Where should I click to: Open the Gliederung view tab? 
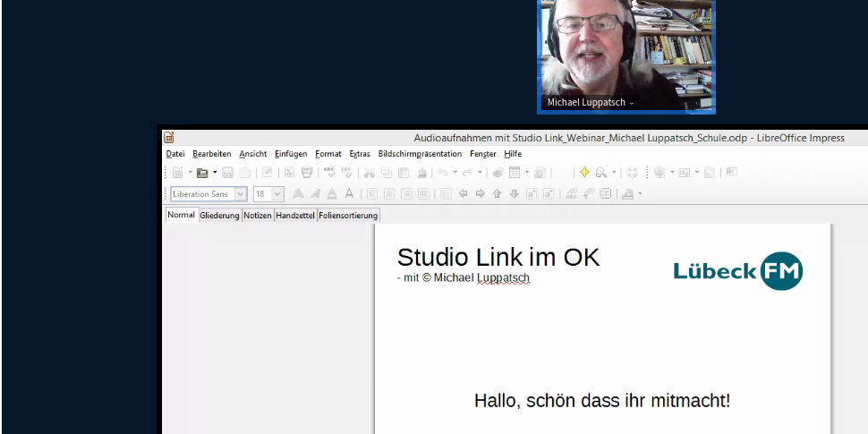219,216
